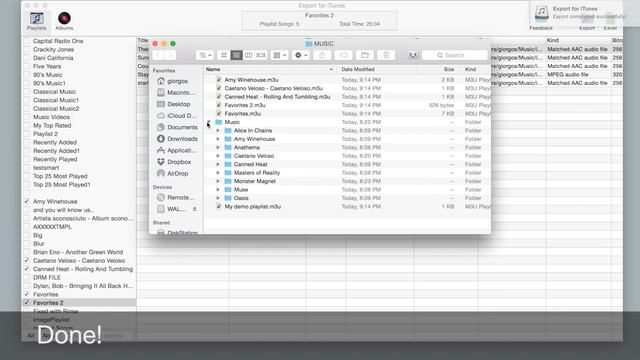The image size is (640, 360).
Task: Switch Finder to list view
Action: coord(236,55)
